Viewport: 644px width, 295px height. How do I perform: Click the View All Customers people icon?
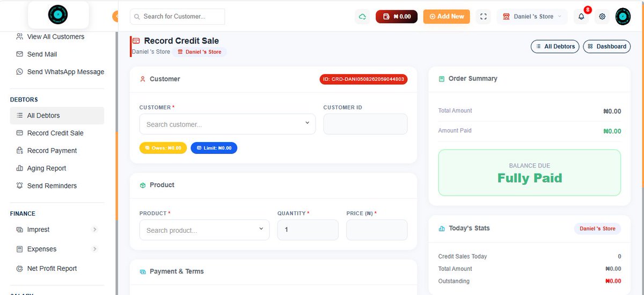[20, 36]
